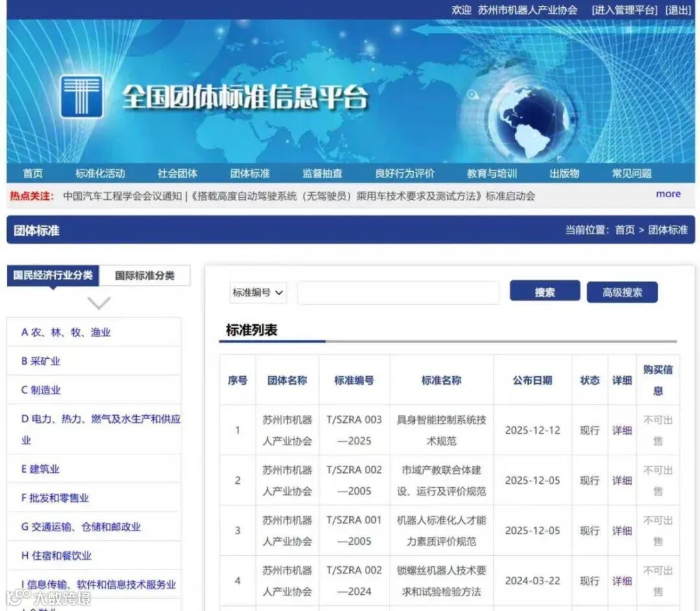
Task: Expand the gray chevron below classification tabs
Action: [99, 303]
